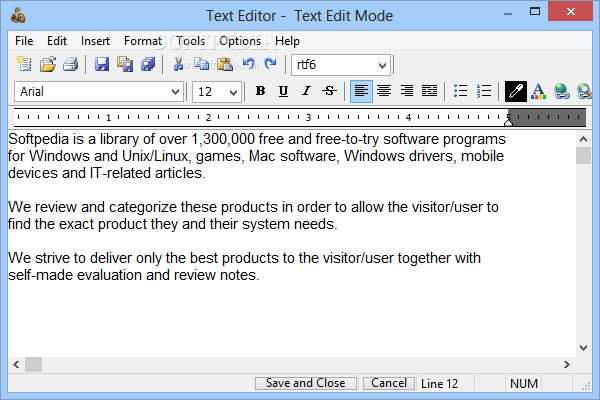Viewport: 600px width, 400px height.
Task: Click the horizontal scrollbar right arrow
Action: coord(567,364)
